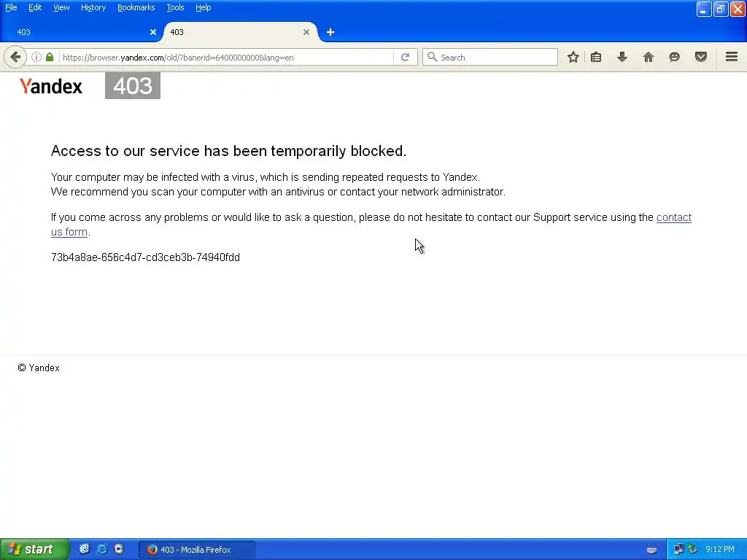This screenshot has height=560, width=747.
Task: Open the File menu
Action: click(11, 7)
